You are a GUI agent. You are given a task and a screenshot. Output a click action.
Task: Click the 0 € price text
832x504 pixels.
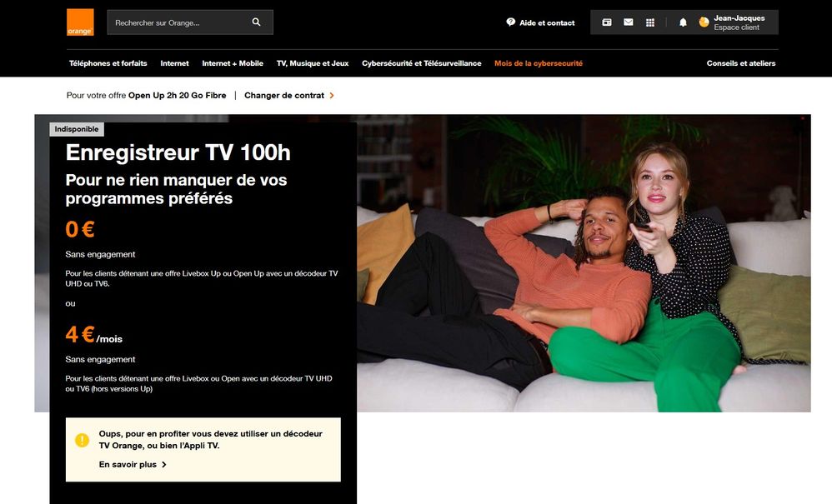click(80, 229)
